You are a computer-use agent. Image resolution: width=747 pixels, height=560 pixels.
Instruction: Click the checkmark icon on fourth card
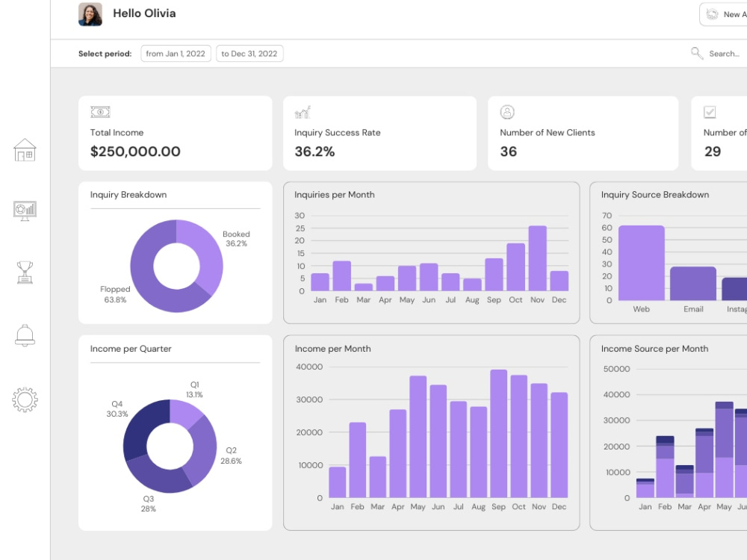tap(710, 112)
